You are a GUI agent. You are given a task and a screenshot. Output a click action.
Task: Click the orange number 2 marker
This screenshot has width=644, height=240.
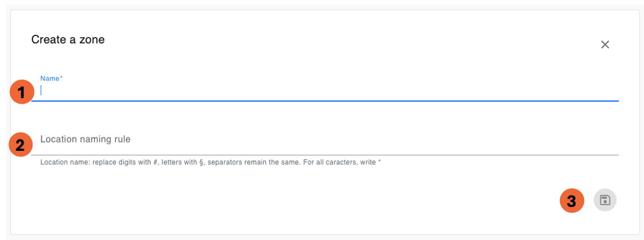21,145
